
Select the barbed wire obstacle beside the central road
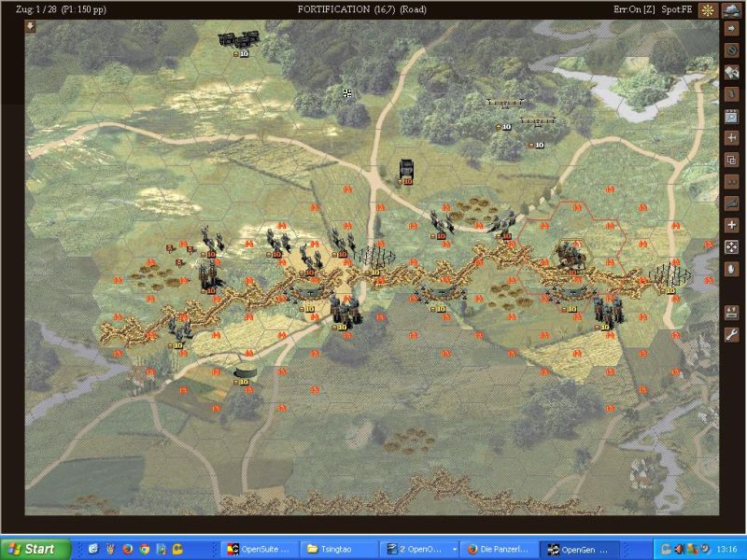(375, 257)
